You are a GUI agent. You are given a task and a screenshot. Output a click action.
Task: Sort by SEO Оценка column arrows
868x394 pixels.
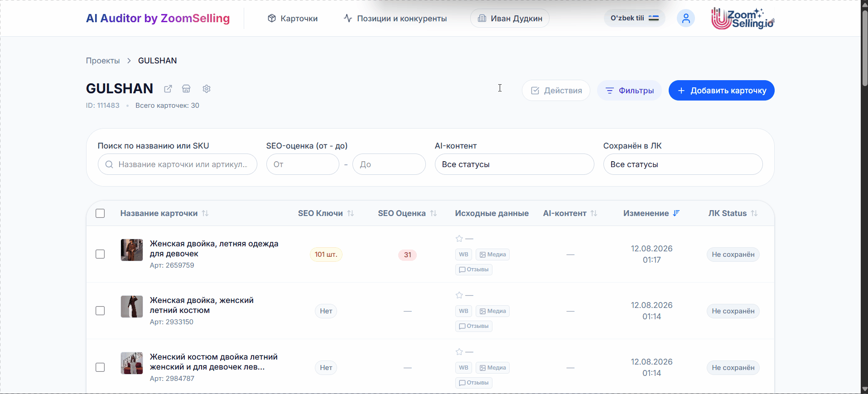434,213
